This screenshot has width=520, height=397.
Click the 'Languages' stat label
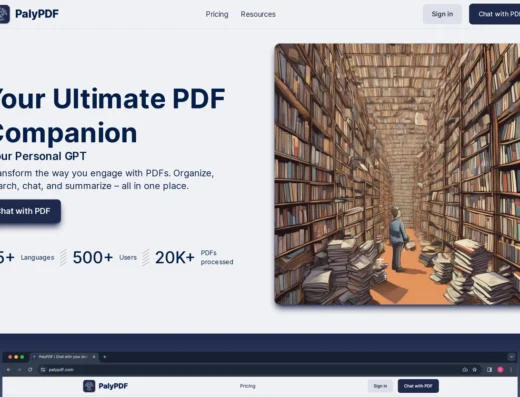pyautogui.click(x=37, y=257)
